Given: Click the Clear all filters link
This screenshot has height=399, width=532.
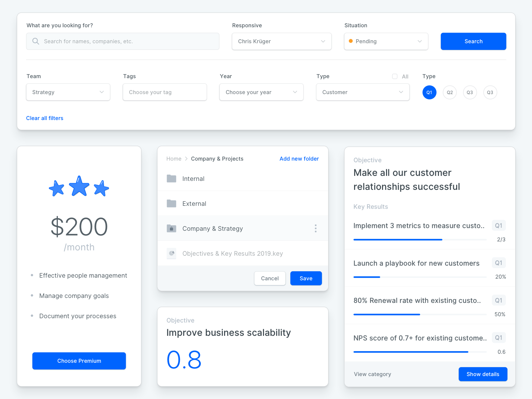Looking at the screenshot, I should (x=45, y=118).
